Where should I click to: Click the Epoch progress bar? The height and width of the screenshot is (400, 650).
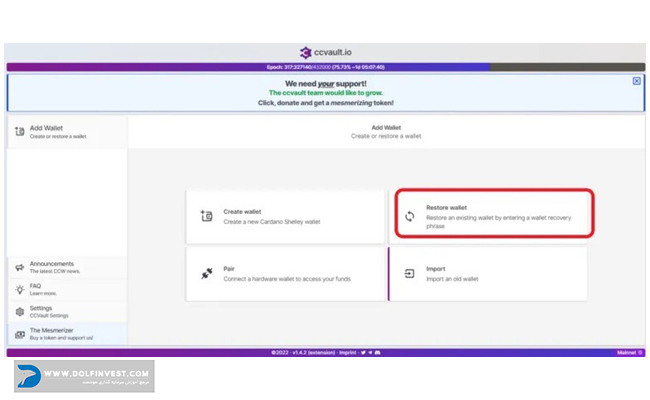point(325,67)
